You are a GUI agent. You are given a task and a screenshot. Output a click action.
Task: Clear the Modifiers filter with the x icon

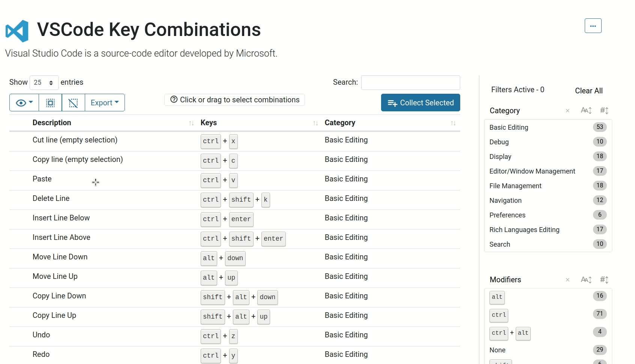tap(567, 280)
